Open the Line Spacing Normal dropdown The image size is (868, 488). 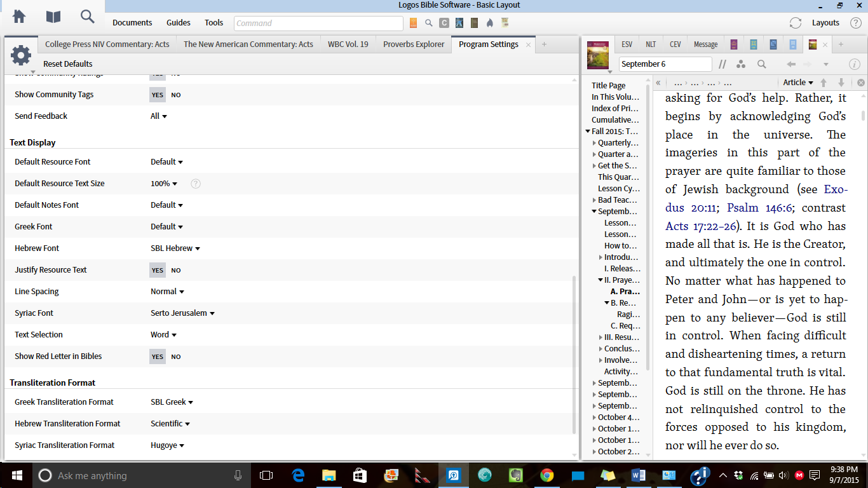(167, 292)
